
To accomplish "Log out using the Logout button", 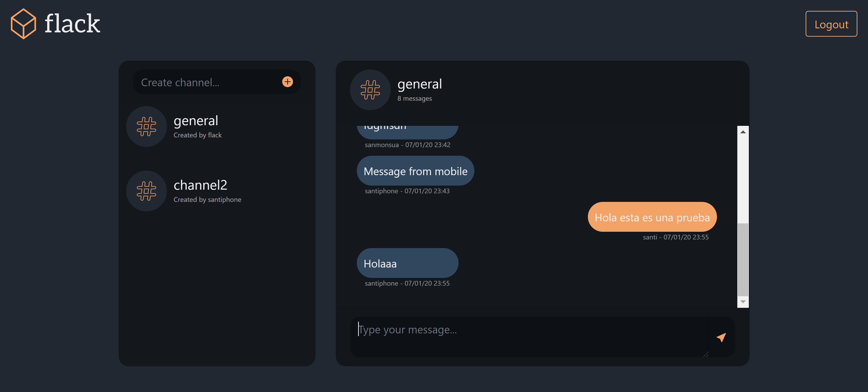I will coord(831,24).
